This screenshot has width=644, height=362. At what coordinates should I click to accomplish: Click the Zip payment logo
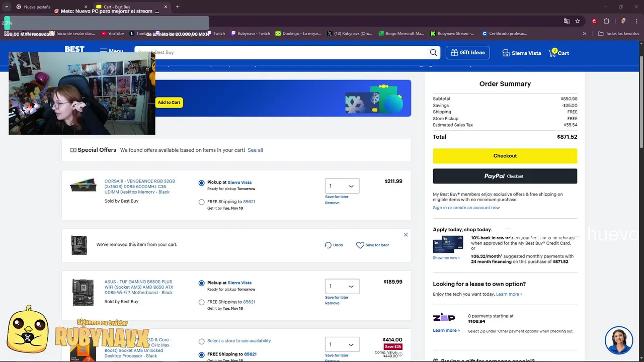(x=444, y=318)
